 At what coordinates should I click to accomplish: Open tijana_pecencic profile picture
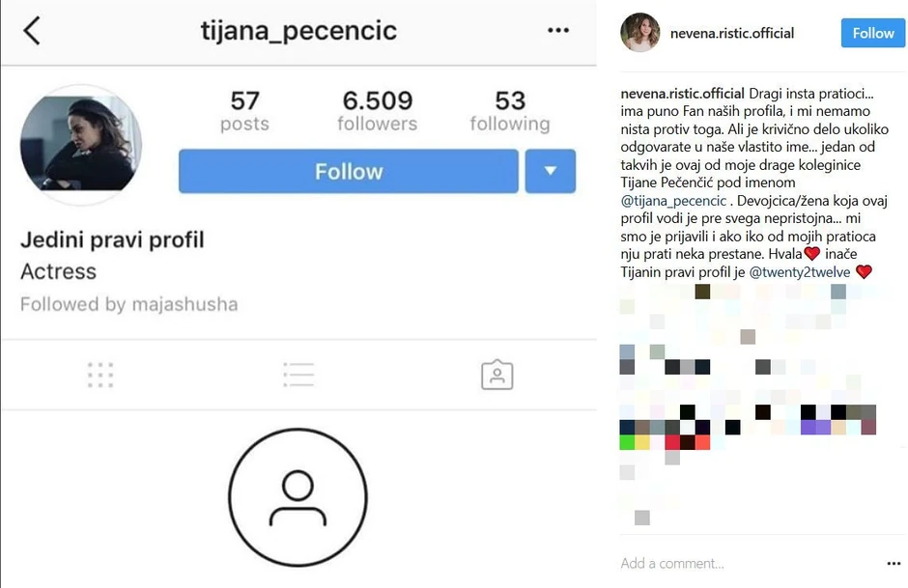pos(81,145)
